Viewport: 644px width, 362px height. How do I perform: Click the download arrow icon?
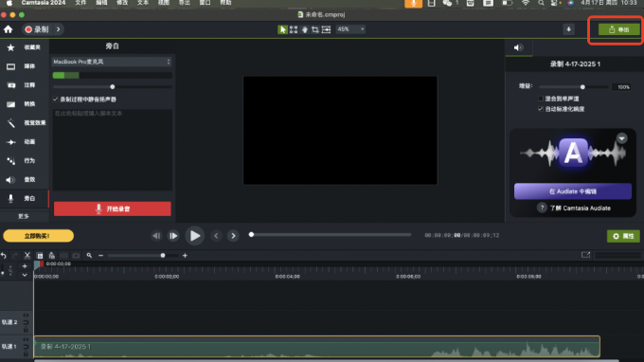[568, 29]
